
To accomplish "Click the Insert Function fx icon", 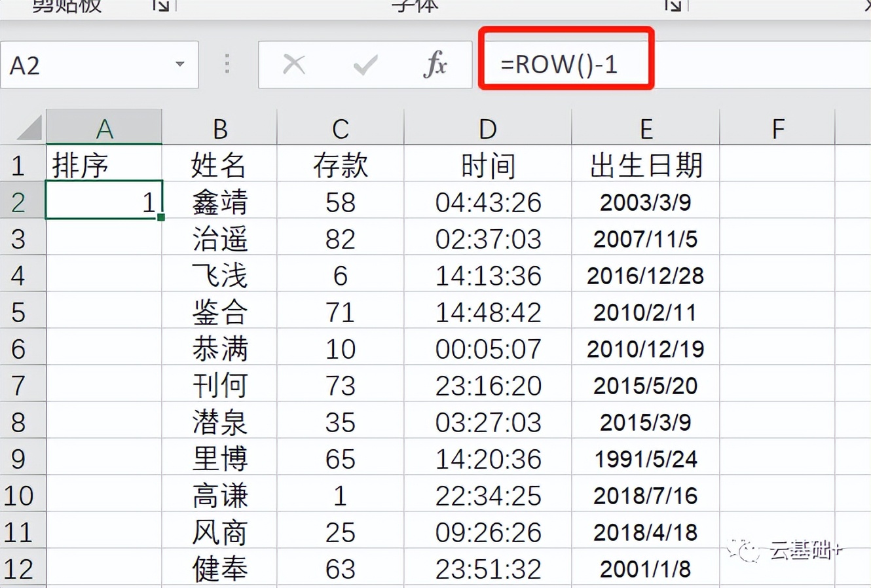I will click(x=435, y=64).
